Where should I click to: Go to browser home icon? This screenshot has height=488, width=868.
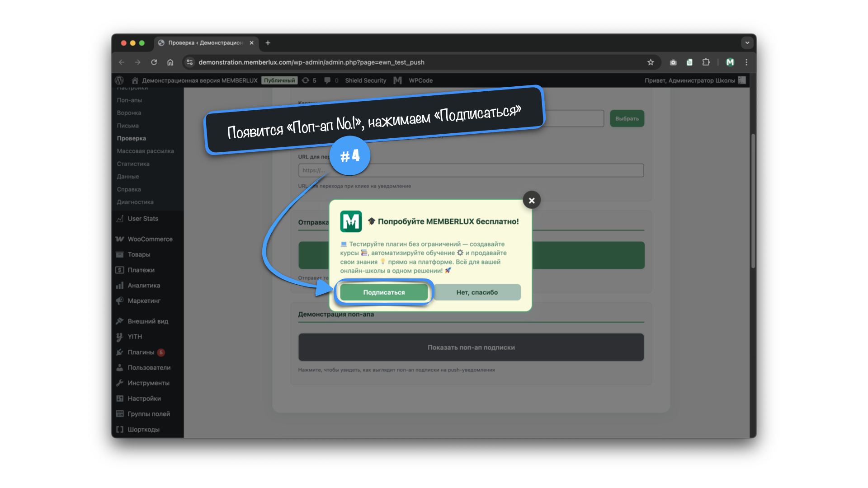tap(170, 62)
